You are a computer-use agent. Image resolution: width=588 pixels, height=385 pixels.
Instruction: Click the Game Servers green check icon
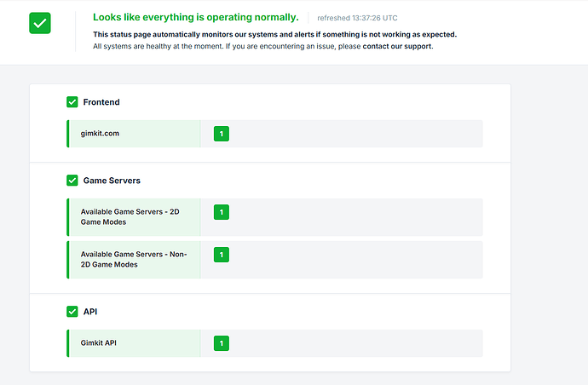click(72, 181)
